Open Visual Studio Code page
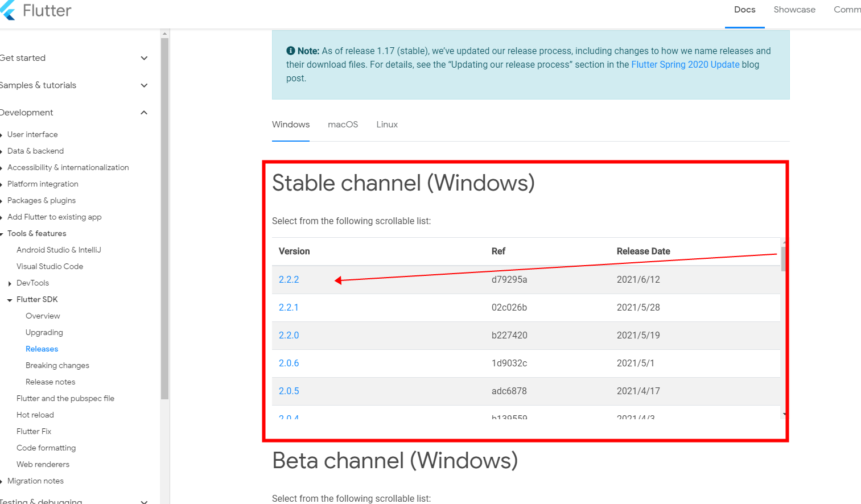861x504 pixels. pos(50,267)
